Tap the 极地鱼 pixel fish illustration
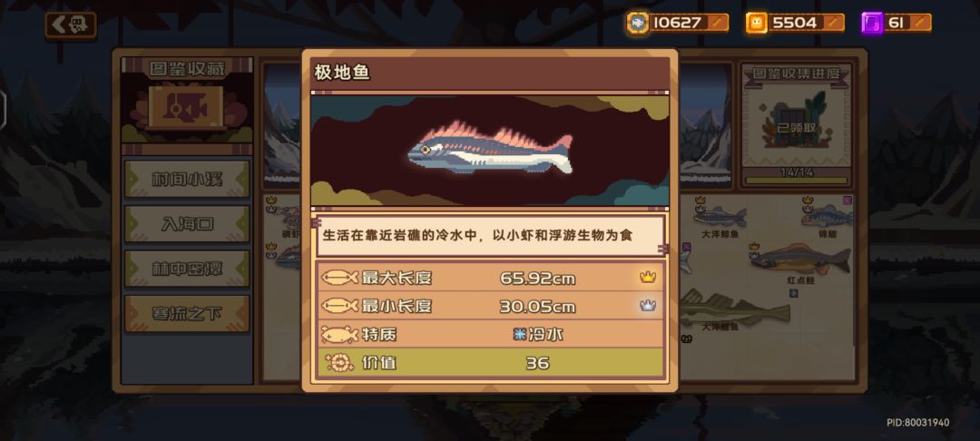Image resolution: width=980 pixels, height=441 pixels. point(490,148)
